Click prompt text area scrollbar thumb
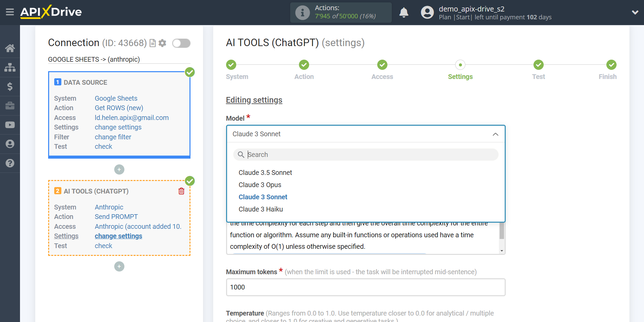 pos(502,232)
